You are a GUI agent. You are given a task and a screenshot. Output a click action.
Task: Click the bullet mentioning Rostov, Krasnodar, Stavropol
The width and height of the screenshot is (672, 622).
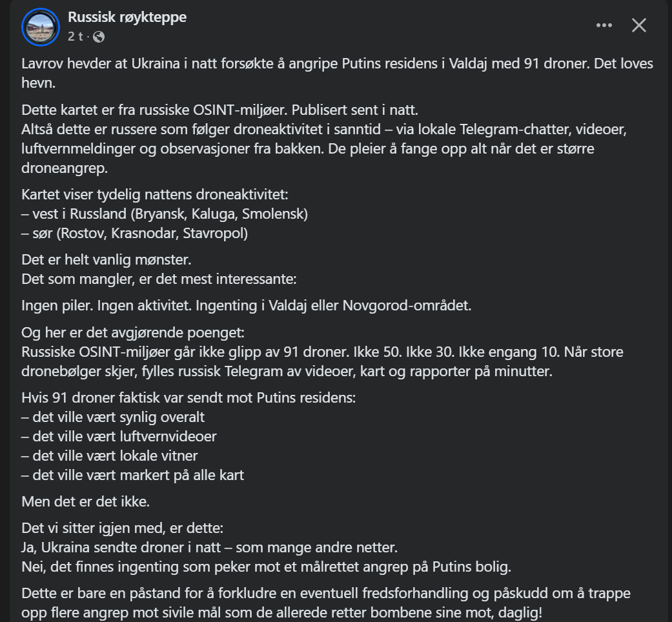(135, 233)
